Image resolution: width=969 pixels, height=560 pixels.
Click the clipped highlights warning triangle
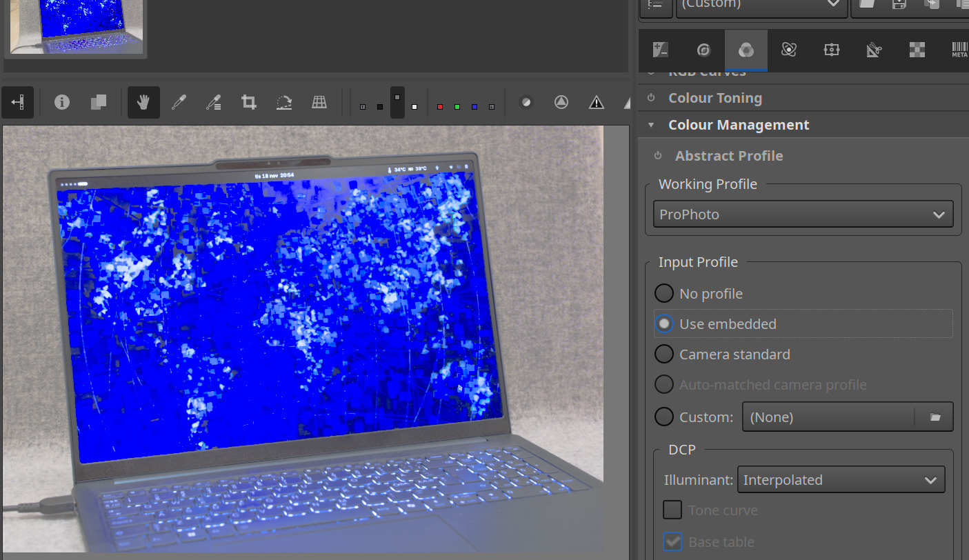point(597,103)
